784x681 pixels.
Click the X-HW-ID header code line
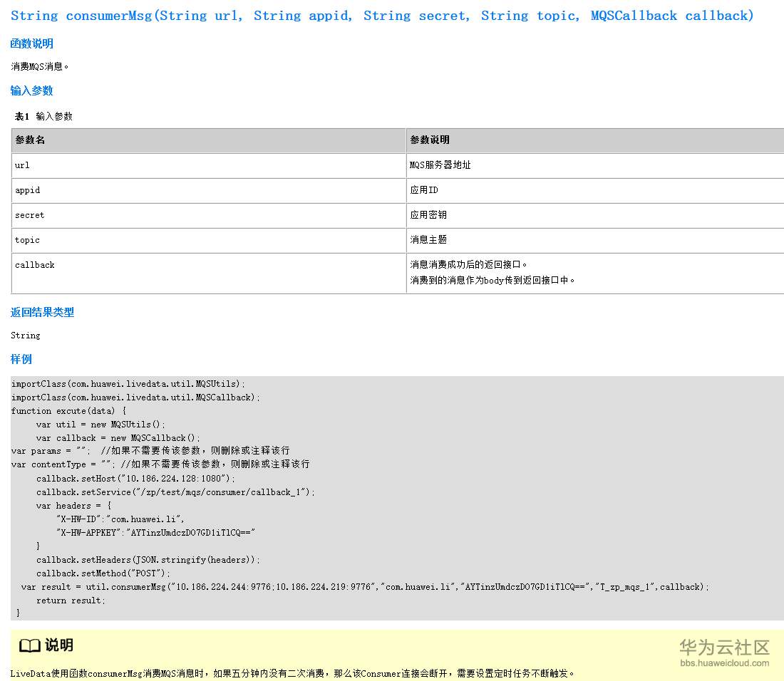coord(120,519)
